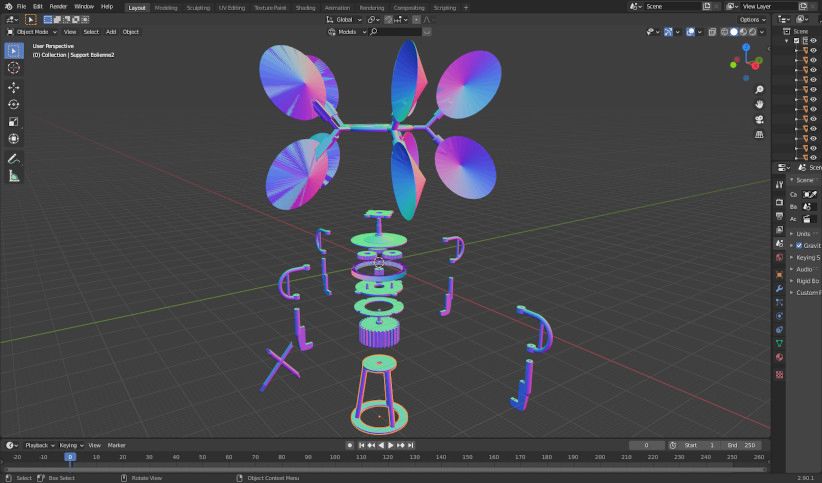Viewport: 822px width, 483px height.
Task: Expand the Rigid Body World panel
Action: tap(805, 281)
